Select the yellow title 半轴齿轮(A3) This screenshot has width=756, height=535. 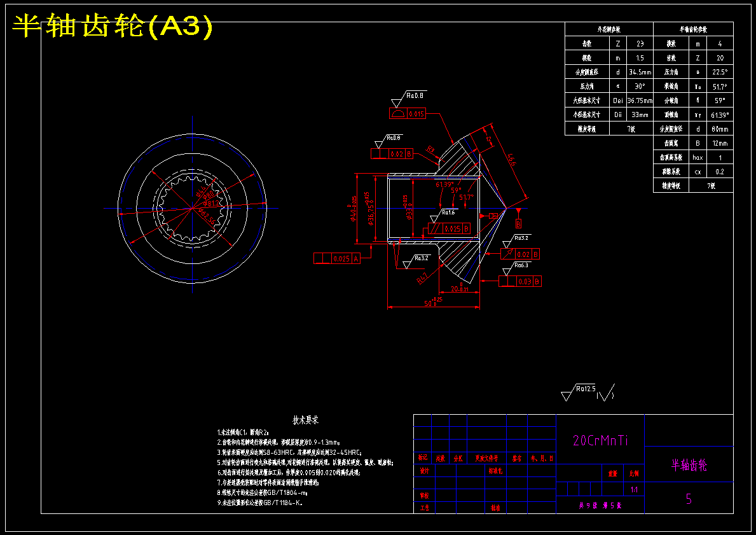pos(112,27)
